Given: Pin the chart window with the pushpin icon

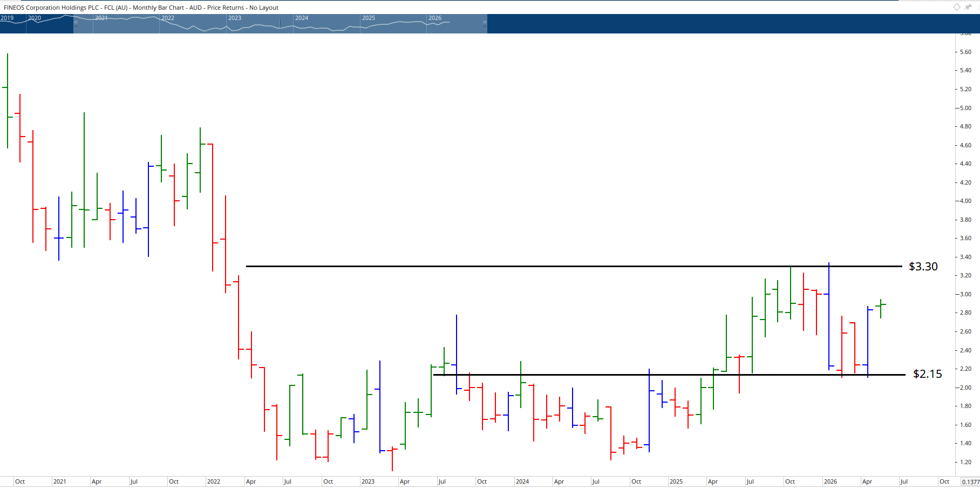Looking at the screenshot, I should [x=968, y=7].
